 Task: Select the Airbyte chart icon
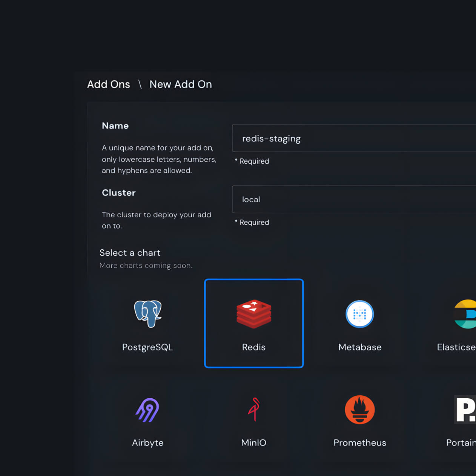pos(147,410)
